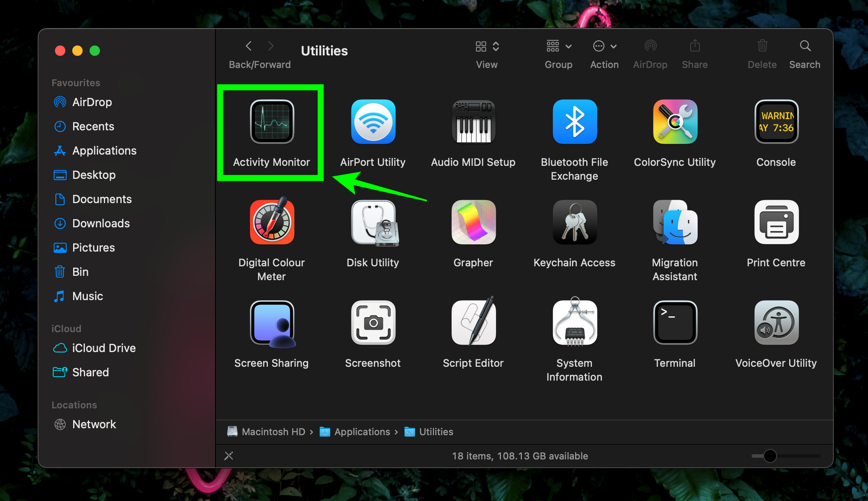868x501 pixels.
Task: Open Search with the magnifier icon
Action: (805, 45)
